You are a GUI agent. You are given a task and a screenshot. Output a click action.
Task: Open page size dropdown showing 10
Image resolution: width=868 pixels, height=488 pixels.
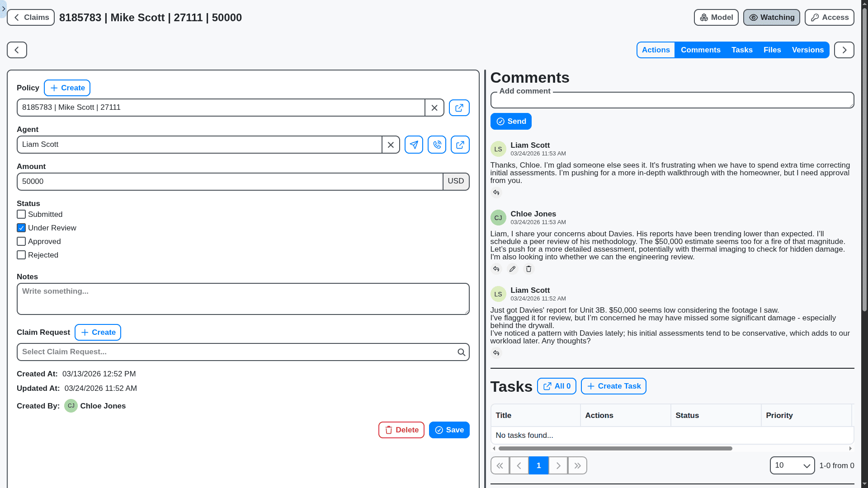792,465
